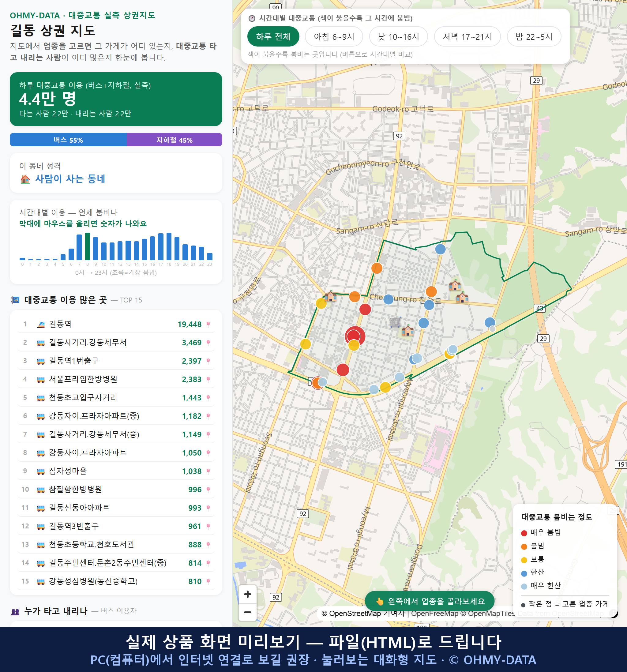Select the 참잘함한방병원 row
The height and width of the screenshot is (672, 627).
tap(116, 490)
